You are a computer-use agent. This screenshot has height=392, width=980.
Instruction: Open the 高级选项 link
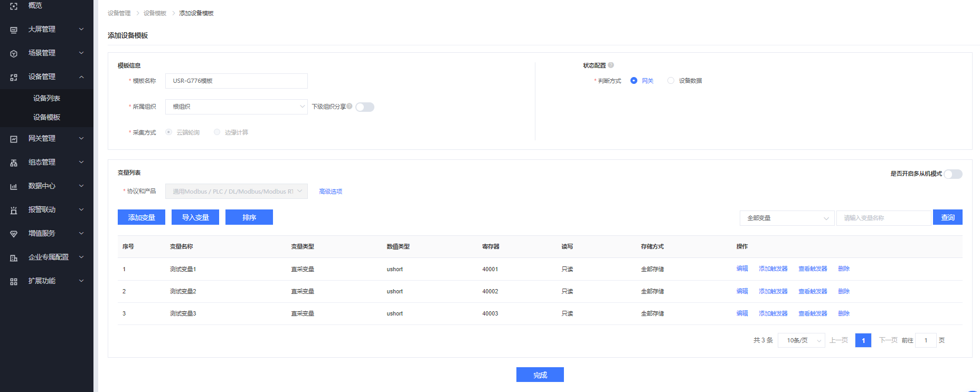point(331,192)
